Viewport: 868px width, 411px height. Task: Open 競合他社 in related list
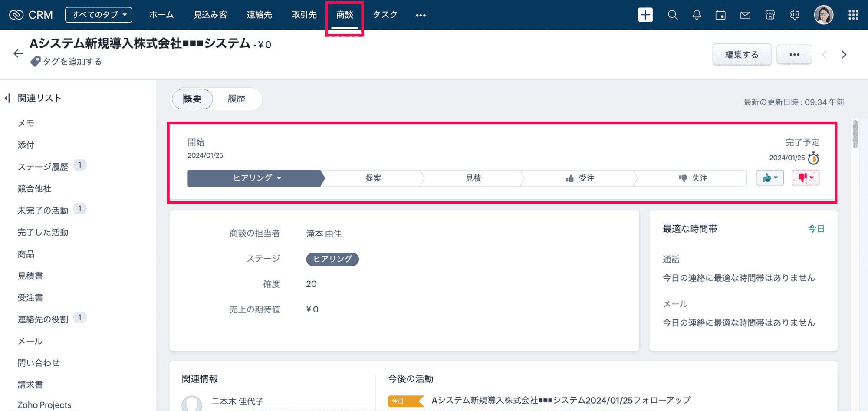(34, 188)
